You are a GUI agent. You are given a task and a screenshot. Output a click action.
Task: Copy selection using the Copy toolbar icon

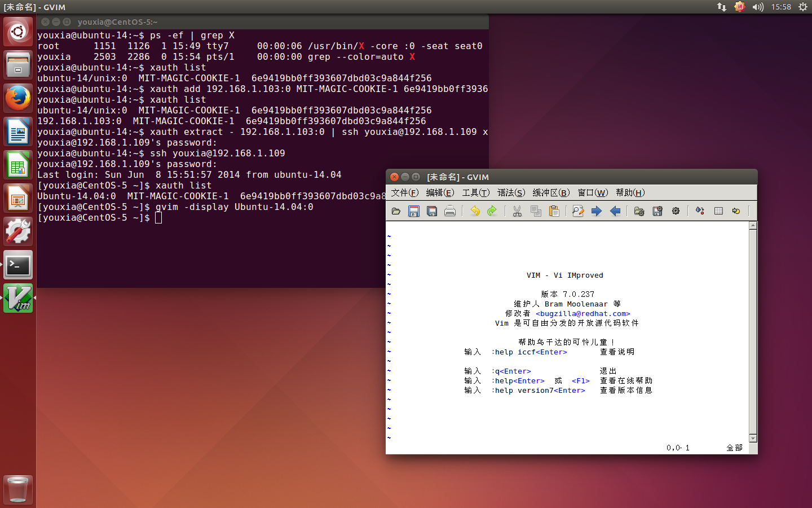tap(536, 211)
